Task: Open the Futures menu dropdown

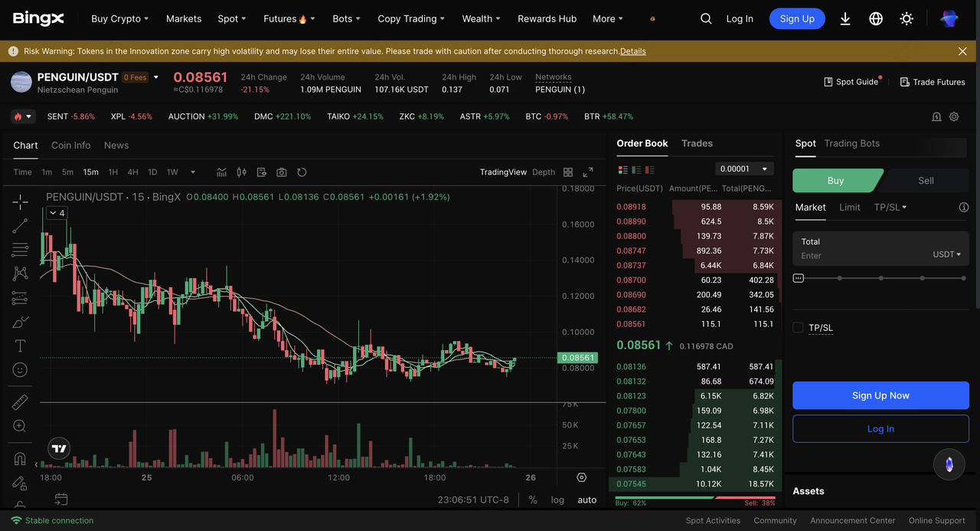Action: [x=289, y=18]
